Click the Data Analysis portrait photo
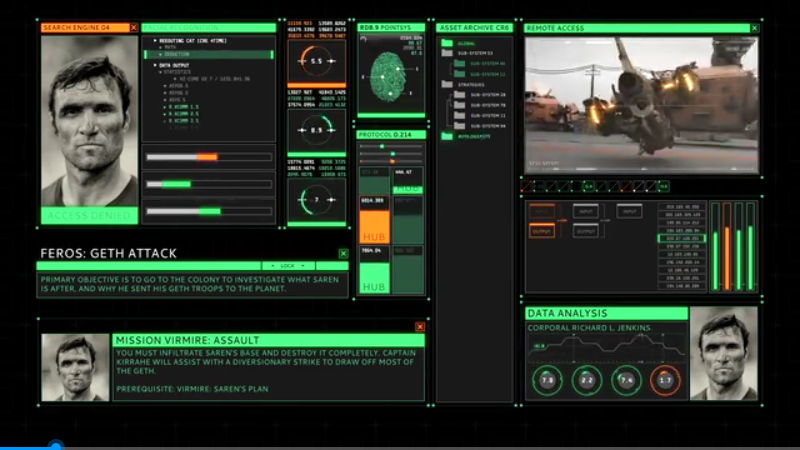 click(x=723, y=353)
